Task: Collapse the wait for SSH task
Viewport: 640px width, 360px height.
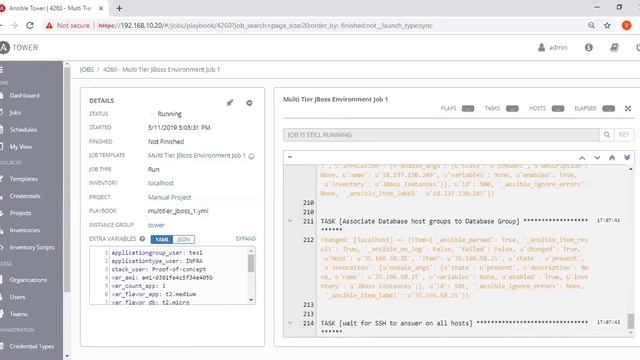Action: tap(290, 323)
